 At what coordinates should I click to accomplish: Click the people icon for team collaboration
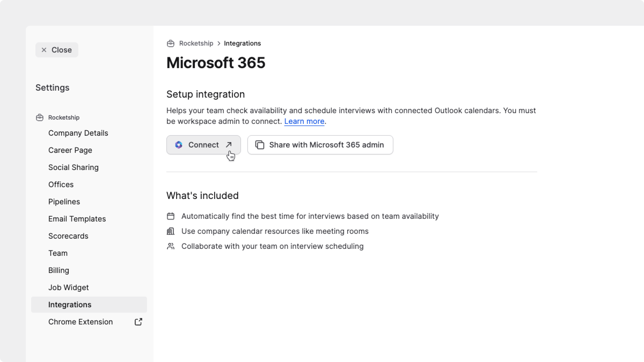171,246
